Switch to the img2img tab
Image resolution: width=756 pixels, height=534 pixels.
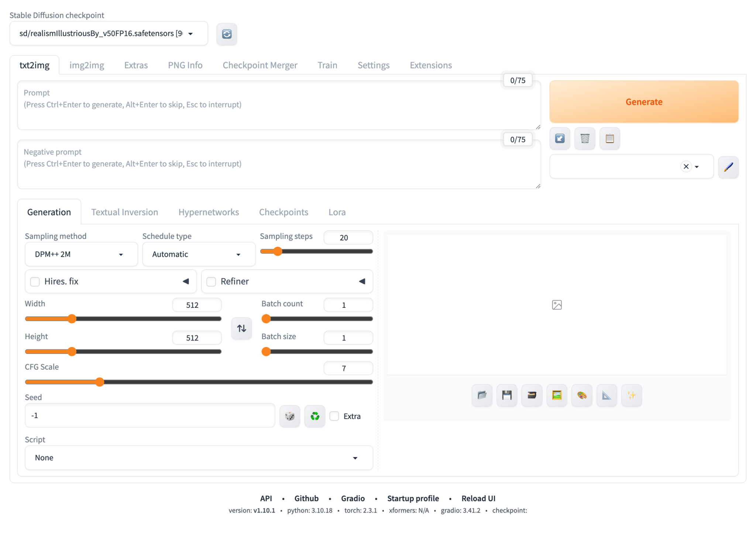point(86,65)
